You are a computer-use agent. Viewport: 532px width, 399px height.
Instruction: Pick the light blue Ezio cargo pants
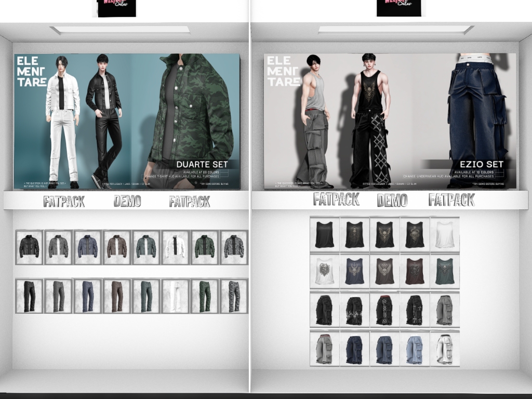(415, 349)
